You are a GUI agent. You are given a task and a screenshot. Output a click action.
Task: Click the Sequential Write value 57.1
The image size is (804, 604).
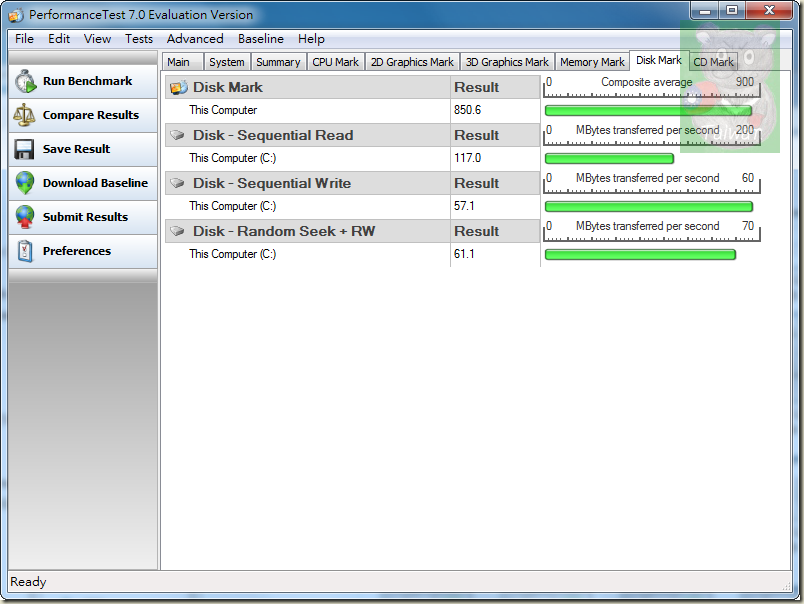point(465,206)
